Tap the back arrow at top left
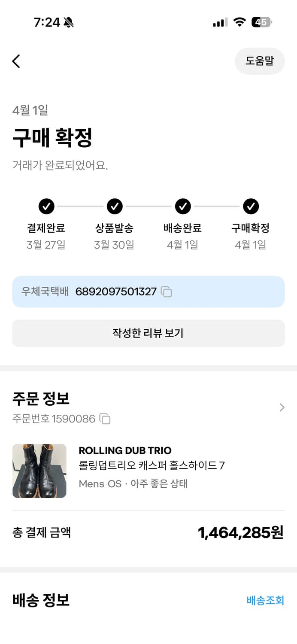This screenshot has width=297, height=644. click(x=16, y=61)
